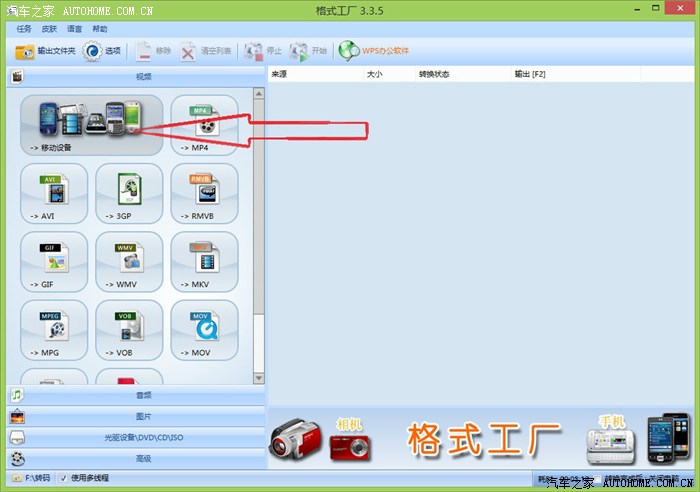Choose the MP4 video format icon
Image resolution: width=700 pixels, height=492 pixels.
coord(204,125)
